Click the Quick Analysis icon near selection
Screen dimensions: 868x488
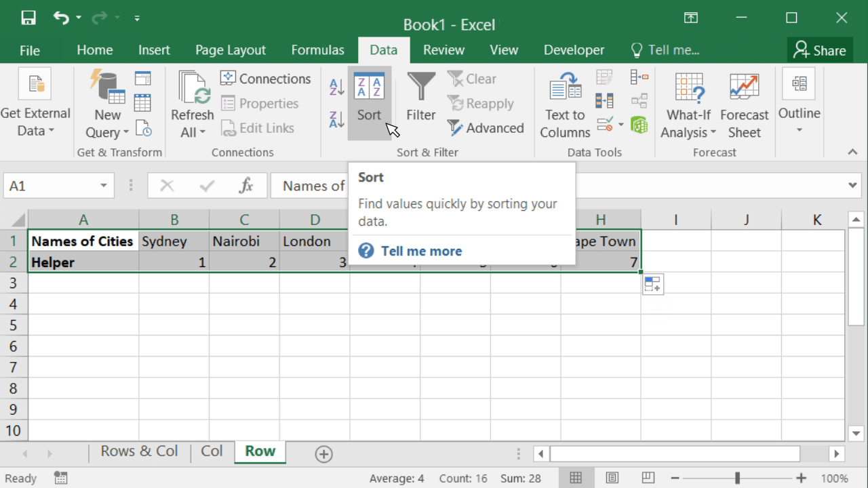(652, 285)
